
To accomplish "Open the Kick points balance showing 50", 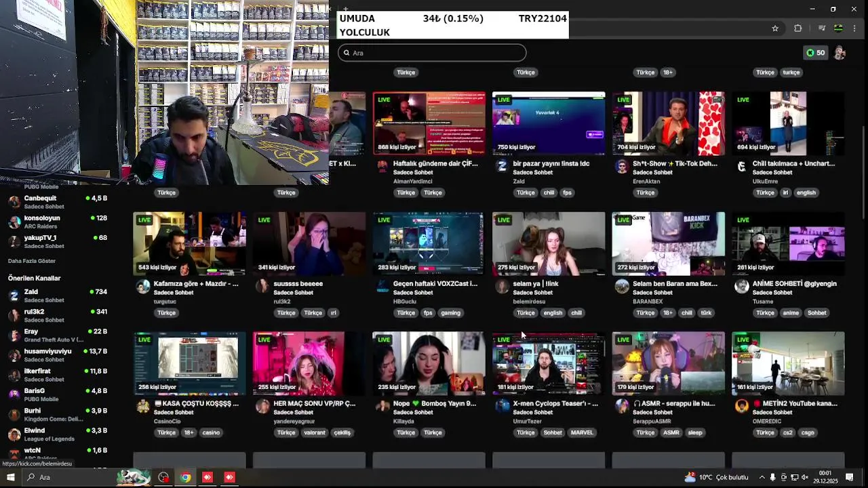I will (815, 53).
